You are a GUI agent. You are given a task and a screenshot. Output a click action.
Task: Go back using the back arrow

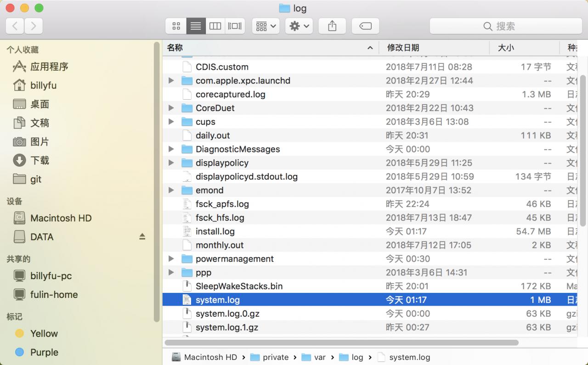pyautogui.click(x=14, y=26)
